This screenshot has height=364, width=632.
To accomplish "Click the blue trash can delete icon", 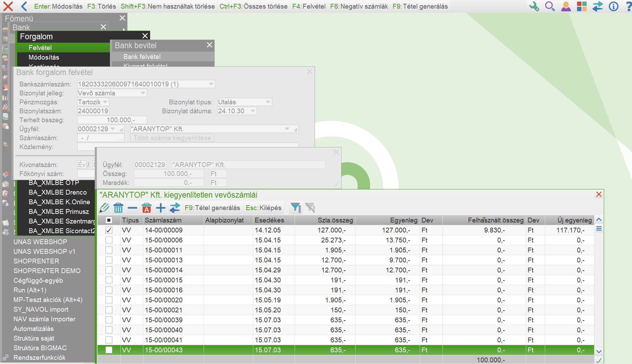I will 118,208.
